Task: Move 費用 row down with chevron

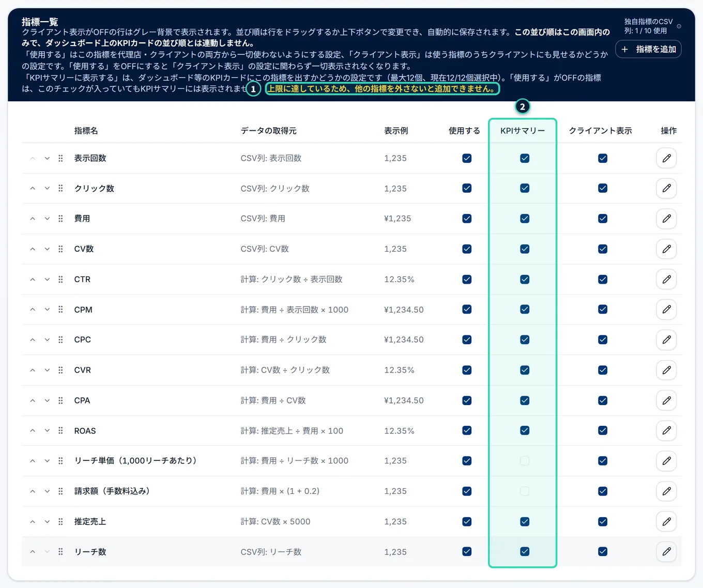Action: click(47, 219)
